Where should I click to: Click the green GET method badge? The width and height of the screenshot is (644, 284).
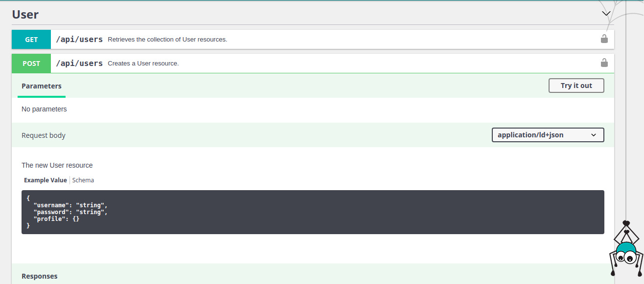coord(31,39)
